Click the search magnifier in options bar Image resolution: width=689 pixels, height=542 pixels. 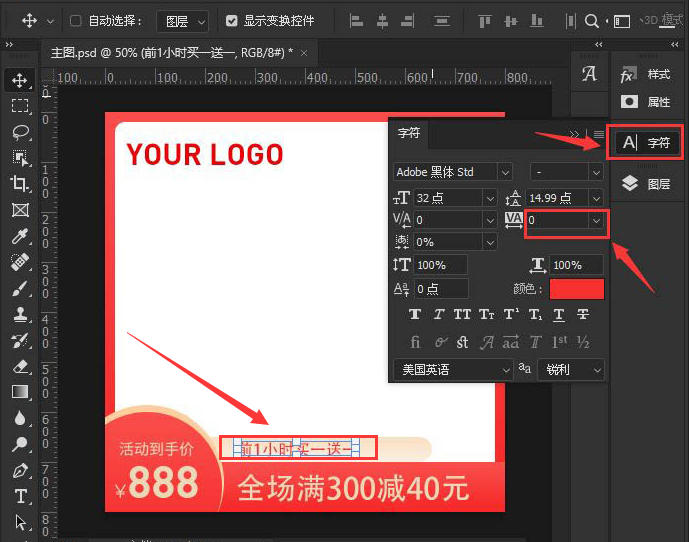coord(591,21)
